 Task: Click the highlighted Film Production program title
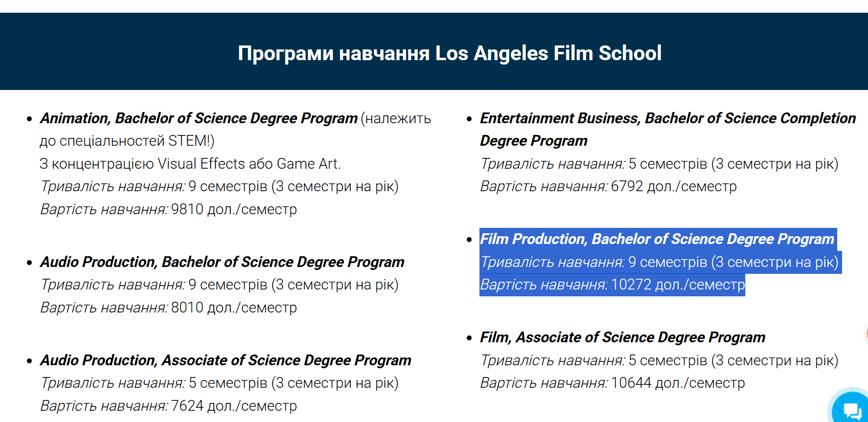point(656,239)
